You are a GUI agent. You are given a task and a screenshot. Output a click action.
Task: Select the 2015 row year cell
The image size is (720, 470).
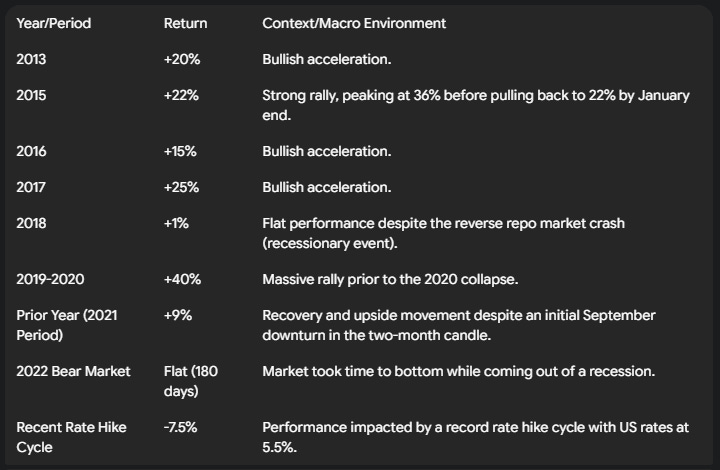pos(31,95)
